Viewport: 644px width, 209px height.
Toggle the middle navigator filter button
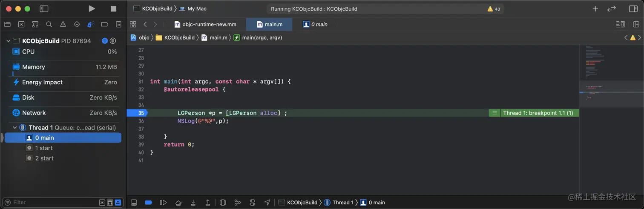pyautogui.click(x=110, y=202)
